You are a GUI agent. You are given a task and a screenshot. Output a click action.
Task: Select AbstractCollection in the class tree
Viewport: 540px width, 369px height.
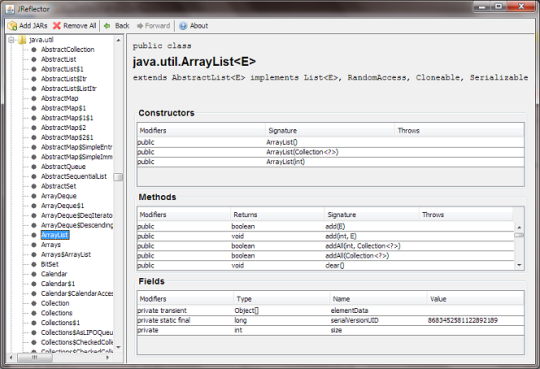coord(68,50)
